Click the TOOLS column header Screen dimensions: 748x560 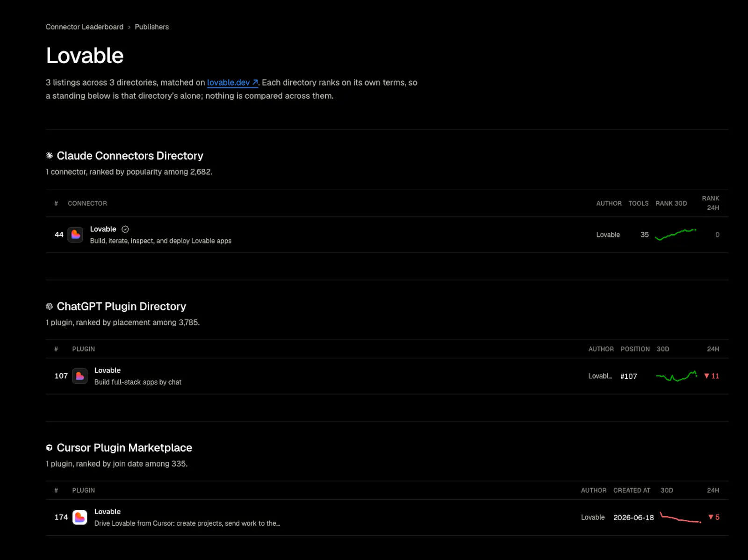(x=639, y=203)
